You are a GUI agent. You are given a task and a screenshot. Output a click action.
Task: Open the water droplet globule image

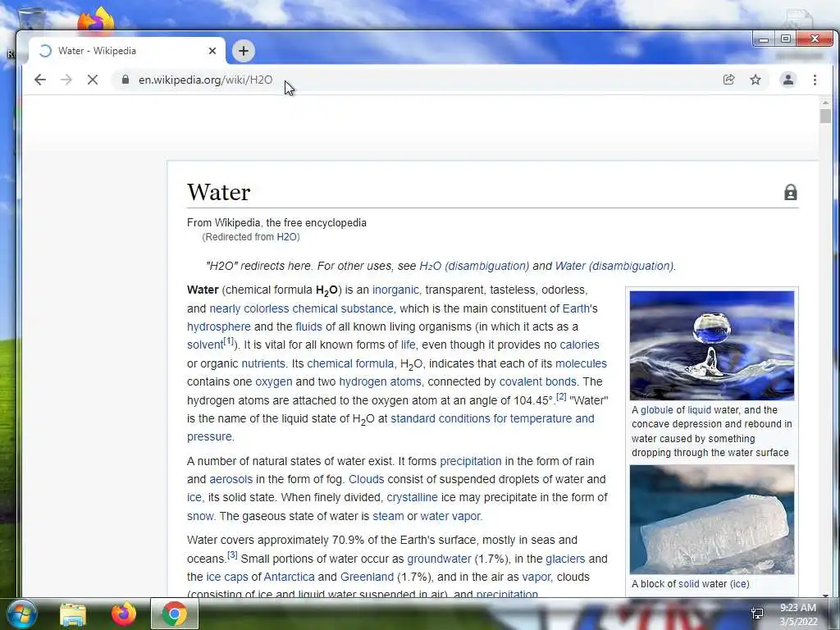coord(712,345)
